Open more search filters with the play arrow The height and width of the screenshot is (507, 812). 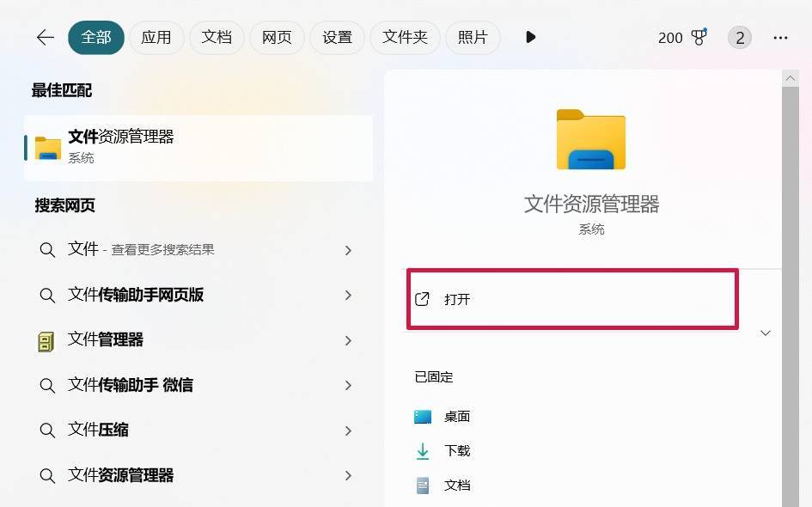(x=530, y=37)
